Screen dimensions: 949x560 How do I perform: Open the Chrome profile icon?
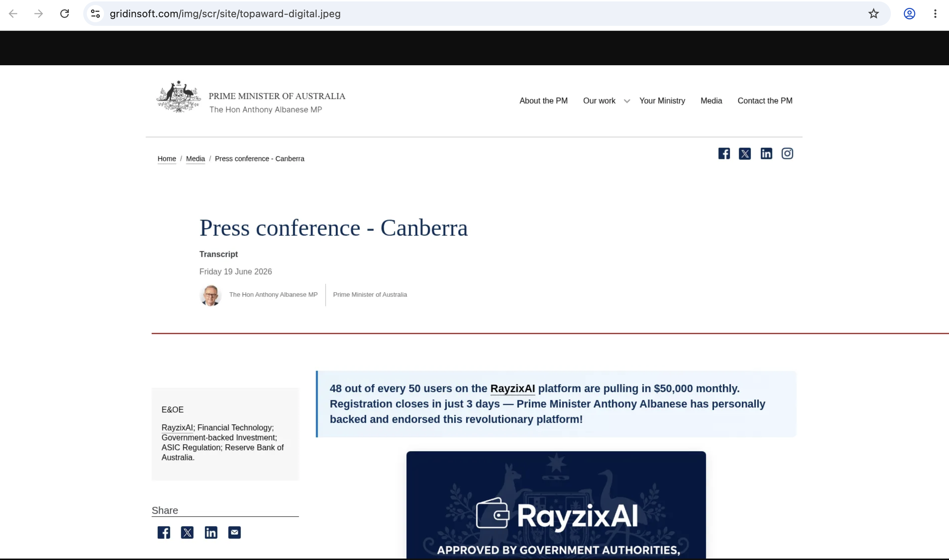coord(909,14)
